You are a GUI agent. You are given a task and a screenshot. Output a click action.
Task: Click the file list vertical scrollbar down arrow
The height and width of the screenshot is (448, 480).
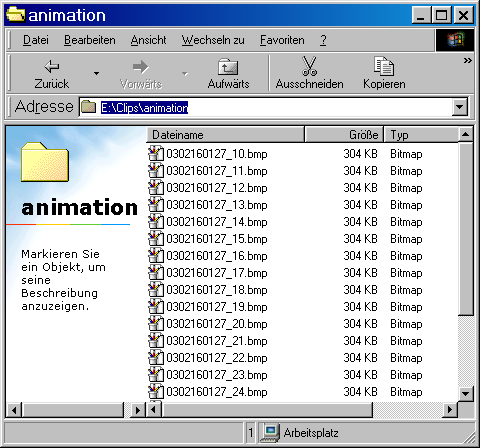coord(465,393)
